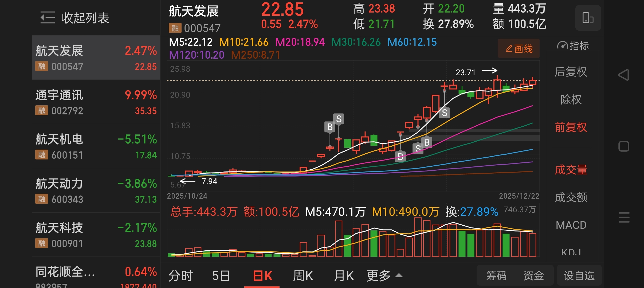
Task: Open the 画线 drawing tool
Action: click(519, 49)
